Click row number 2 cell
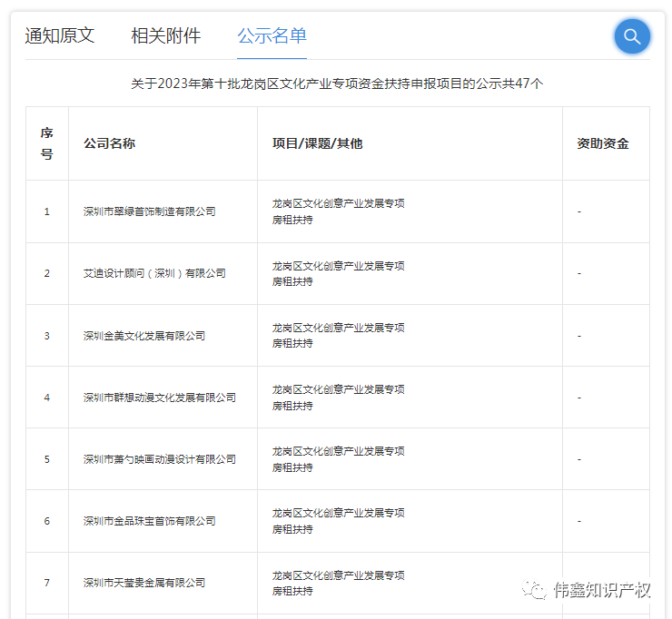This screenshot has height=619, width=672. coord(47,273)
